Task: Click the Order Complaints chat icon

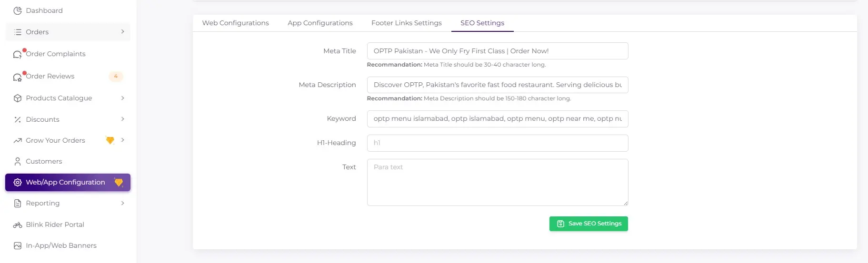Action: [18, 54]
